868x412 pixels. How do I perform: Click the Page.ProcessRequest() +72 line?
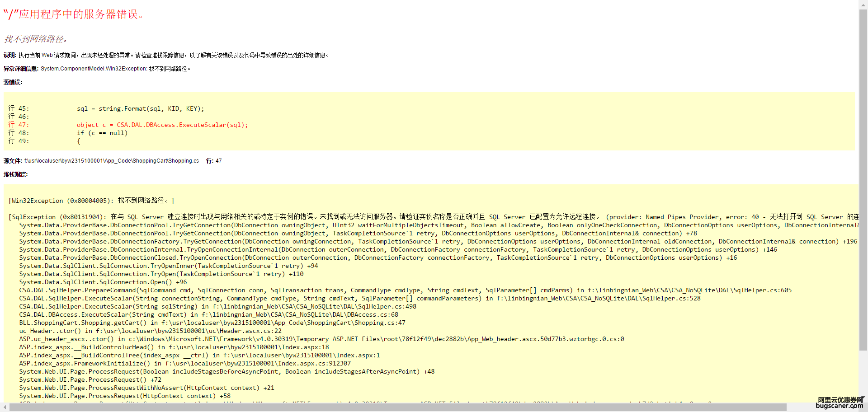point(90,379)
